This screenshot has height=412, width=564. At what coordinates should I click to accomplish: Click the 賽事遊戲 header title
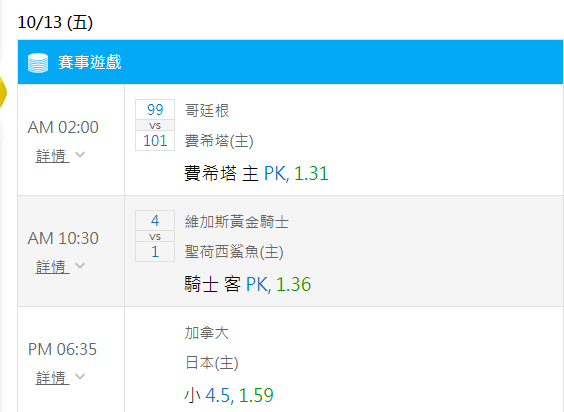pyautogui.click(x=90, y=62)
